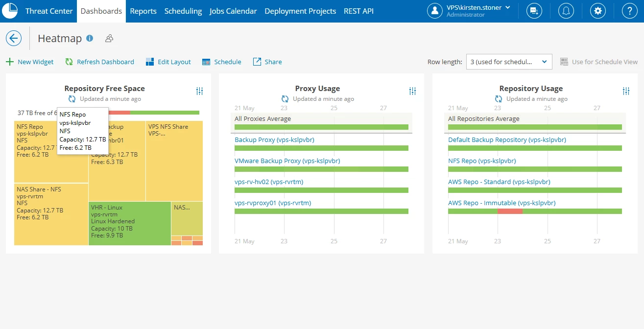
Task: Open the dashboard Schedule option
Action: [222, 62]
